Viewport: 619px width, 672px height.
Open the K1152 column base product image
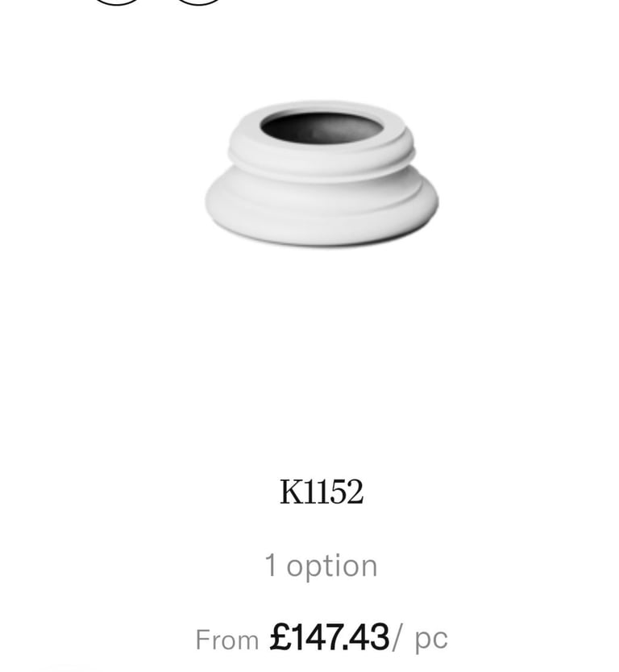coord(322,173)
